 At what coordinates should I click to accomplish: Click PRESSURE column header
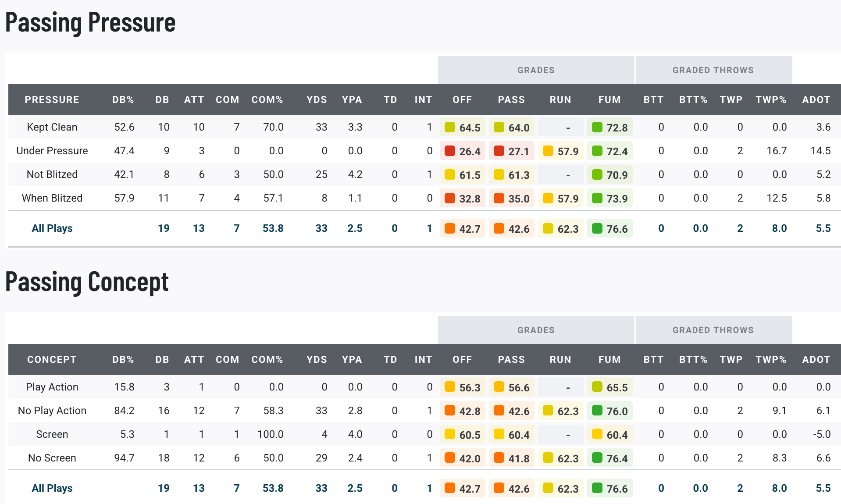pos(52,99)
